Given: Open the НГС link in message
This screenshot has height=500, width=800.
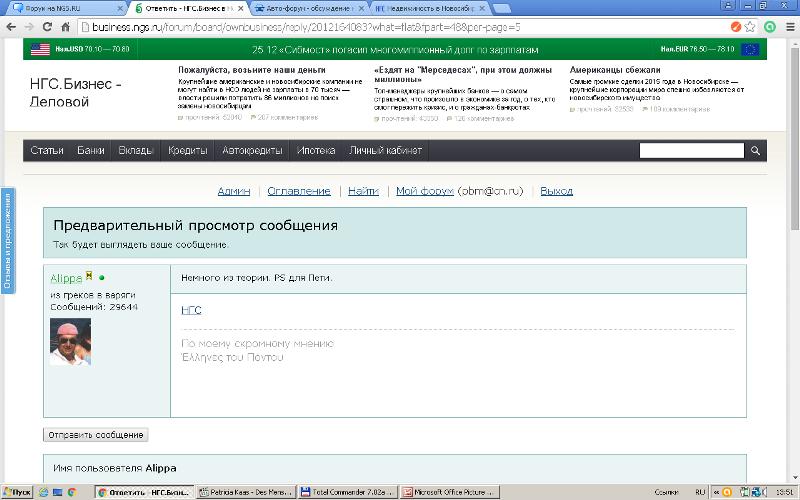Looking at the screenshot, I should point(191,310).
